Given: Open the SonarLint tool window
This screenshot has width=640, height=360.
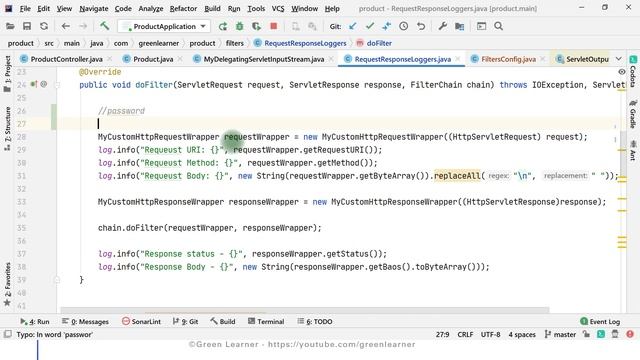Looking at the screenshot, I should (142, 322).
